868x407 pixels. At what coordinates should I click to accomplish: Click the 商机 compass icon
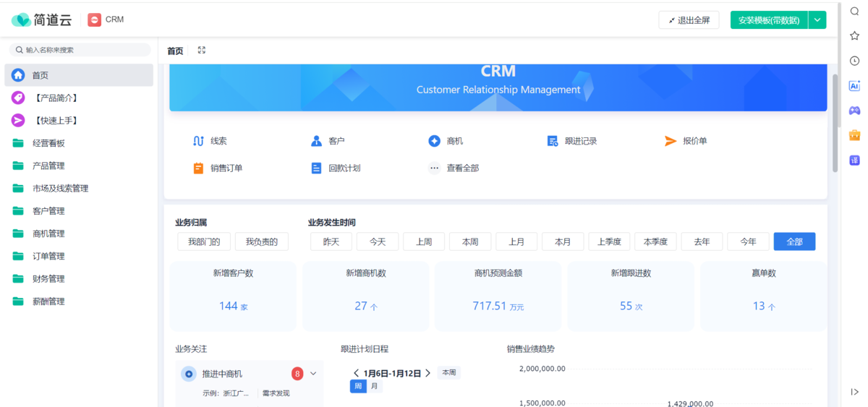click(x=434, y=141)
